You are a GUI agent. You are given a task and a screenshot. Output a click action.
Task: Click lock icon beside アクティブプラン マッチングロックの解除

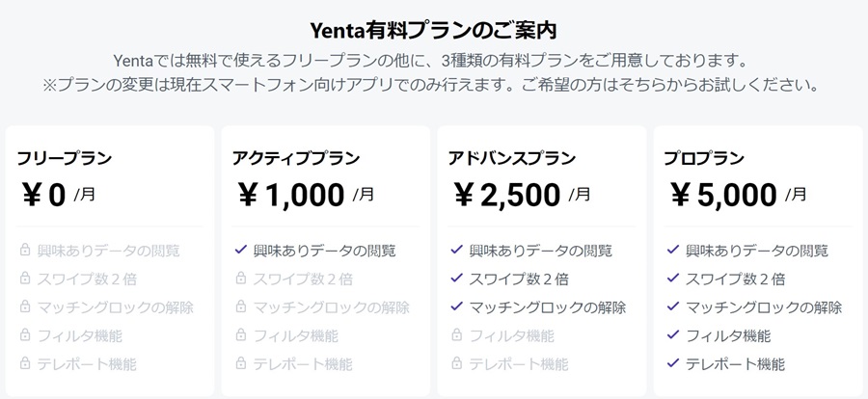tap(241, 306)
